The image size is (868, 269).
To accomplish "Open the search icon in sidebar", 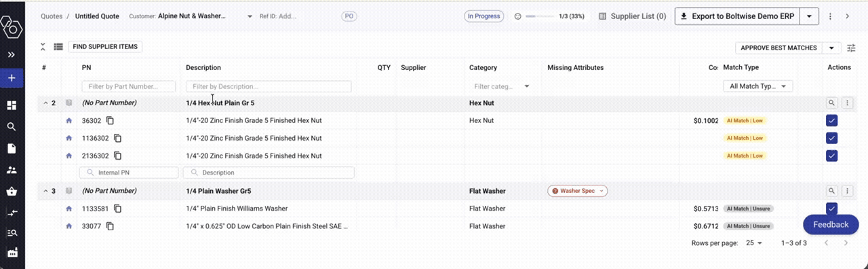I will (x=12, y=126).
